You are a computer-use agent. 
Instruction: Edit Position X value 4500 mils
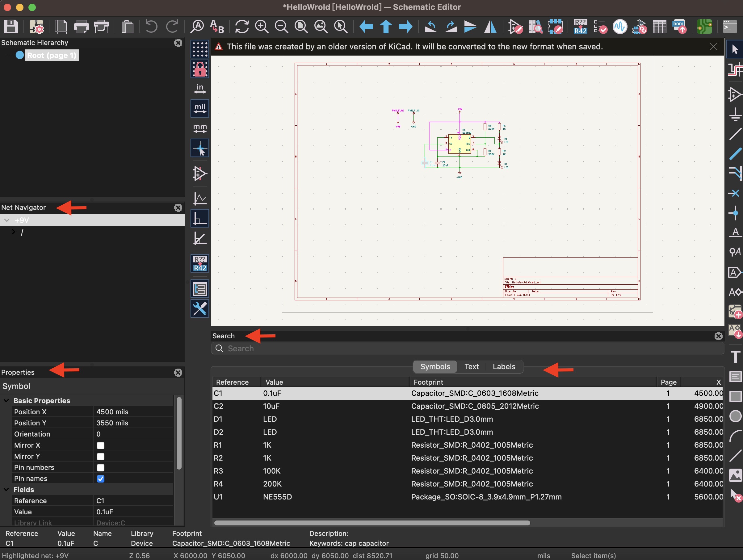(133, 412)
